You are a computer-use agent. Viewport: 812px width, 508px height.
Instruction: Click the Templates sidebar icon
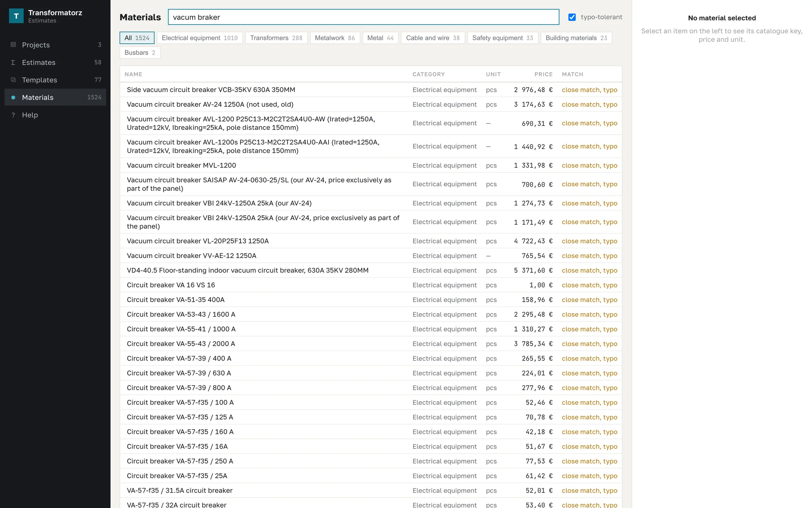point(13,80)
